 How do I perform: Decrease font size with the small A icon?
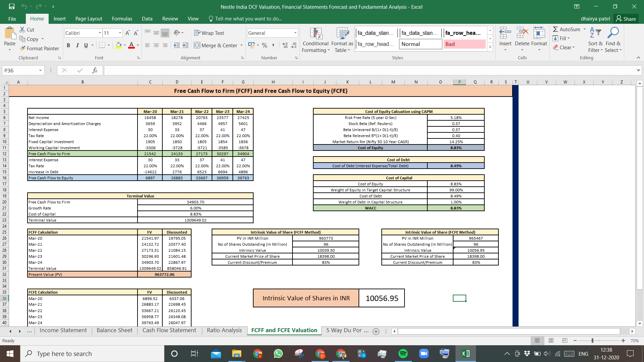136,33
